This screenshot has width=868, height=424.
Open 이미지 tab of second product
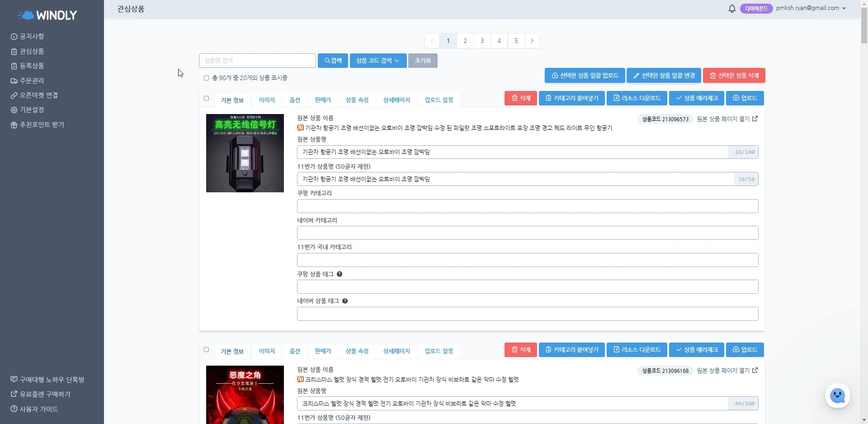coord(267,351)
